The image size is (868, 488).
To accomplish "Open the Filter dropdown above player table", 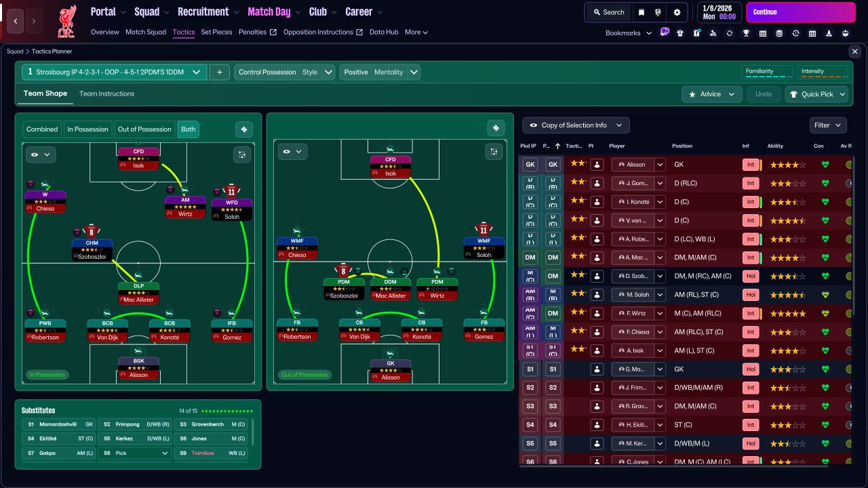I will (828, 125).
